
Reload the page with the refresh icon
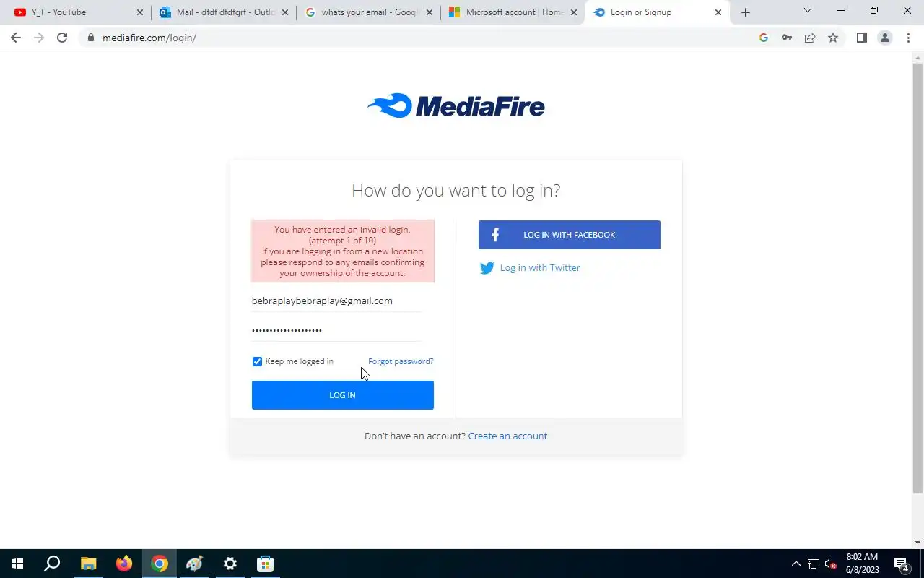pyautogui.click(x=62, y=38)
